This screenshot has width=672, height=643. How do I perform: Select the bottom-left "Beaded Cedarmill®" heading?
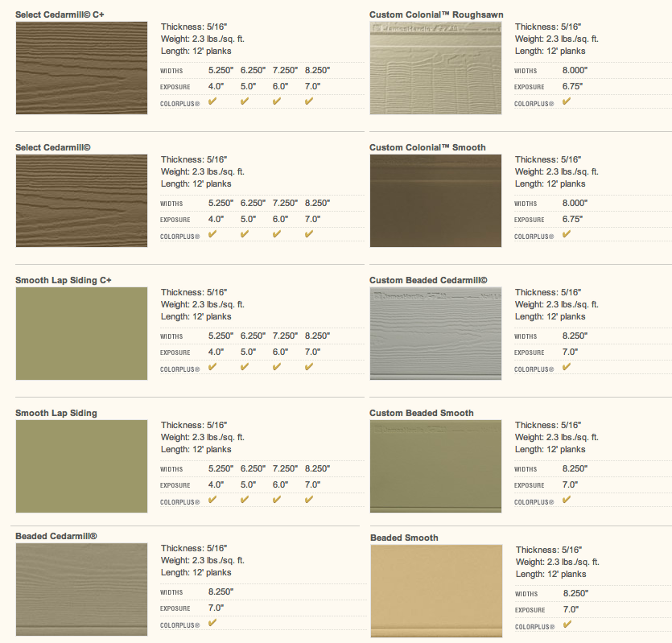pyautogui.click(x=56, y=536)
